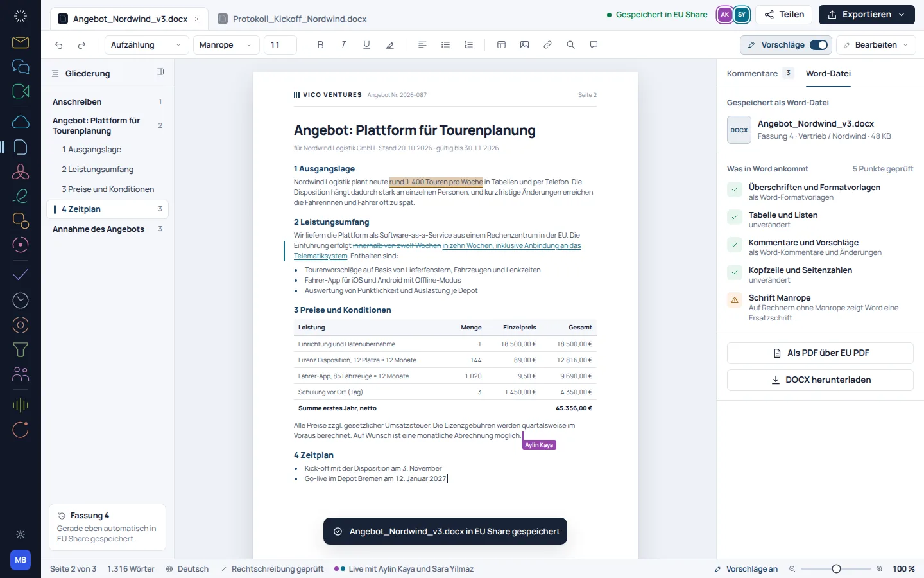Click DOCX herunterladen
924x578 pixels.
820,380
